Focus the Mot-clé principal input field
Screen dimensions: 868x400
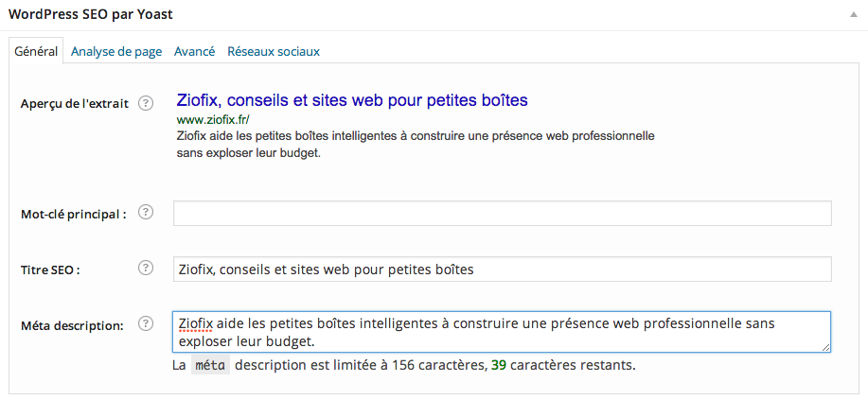pos(502,213)
